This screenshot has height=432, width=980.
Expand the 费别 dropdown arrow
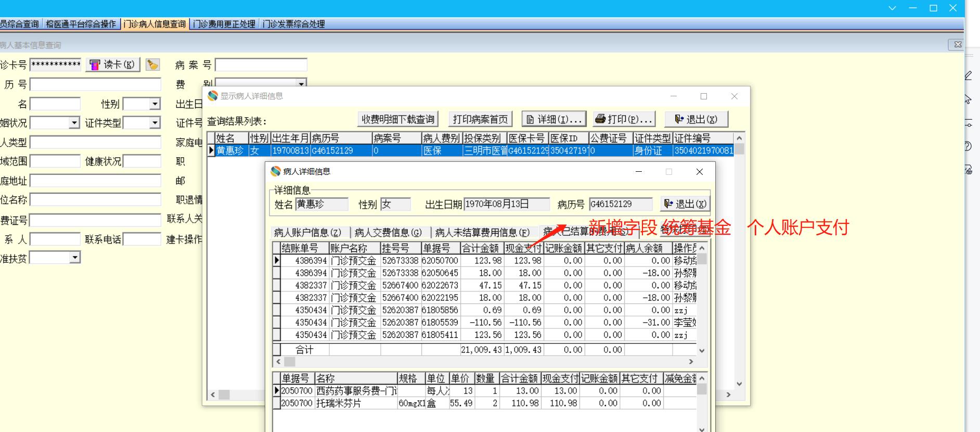point(301,83)
